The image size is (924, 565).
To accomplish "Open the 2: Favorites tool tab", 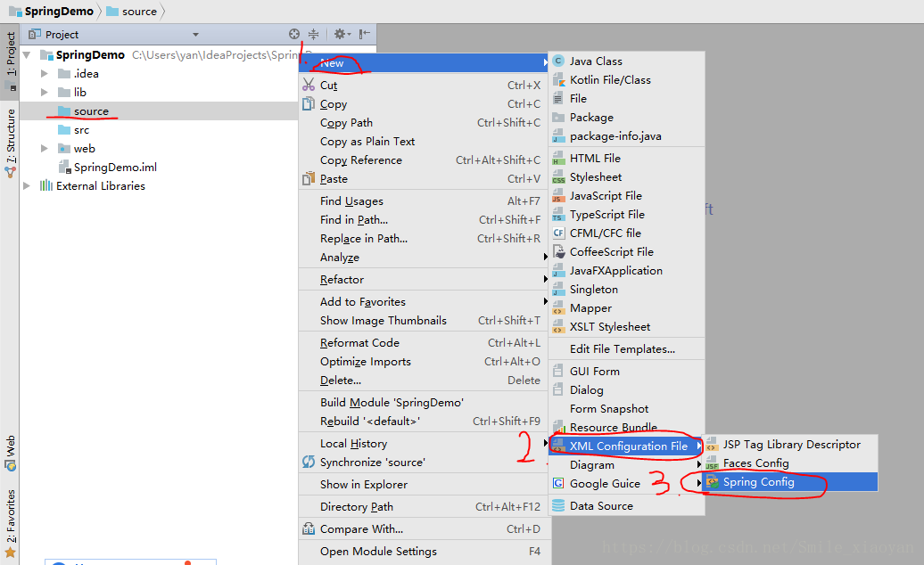I will tap(10, 522).
